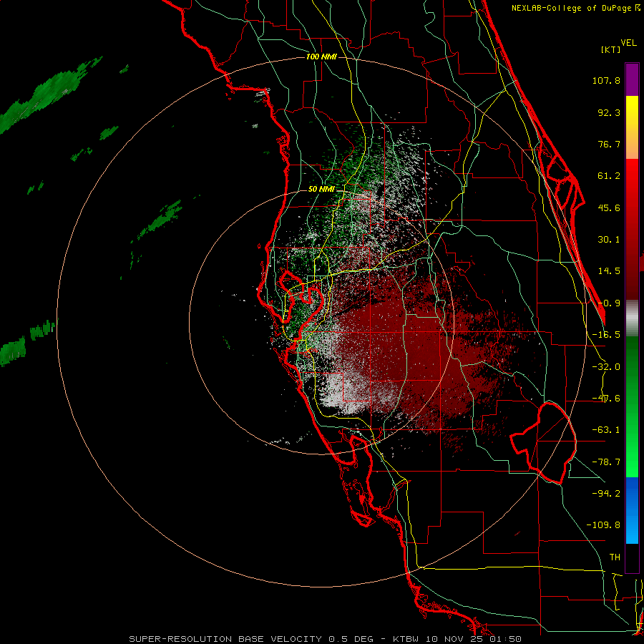Click the gray zero-velocity segment of the color bar
The image size is (644, 644).
pyautogui.click(x=632, y=318)
